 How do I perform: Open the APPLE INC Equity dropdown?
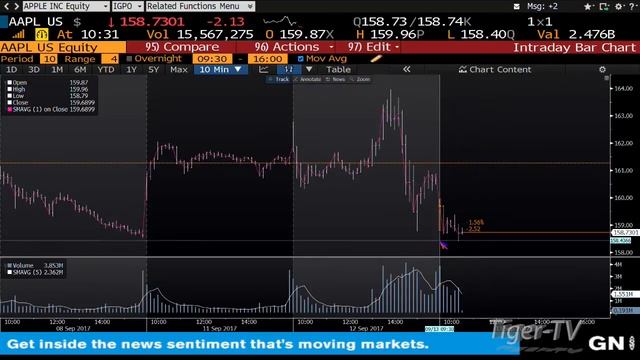point(66,6)
